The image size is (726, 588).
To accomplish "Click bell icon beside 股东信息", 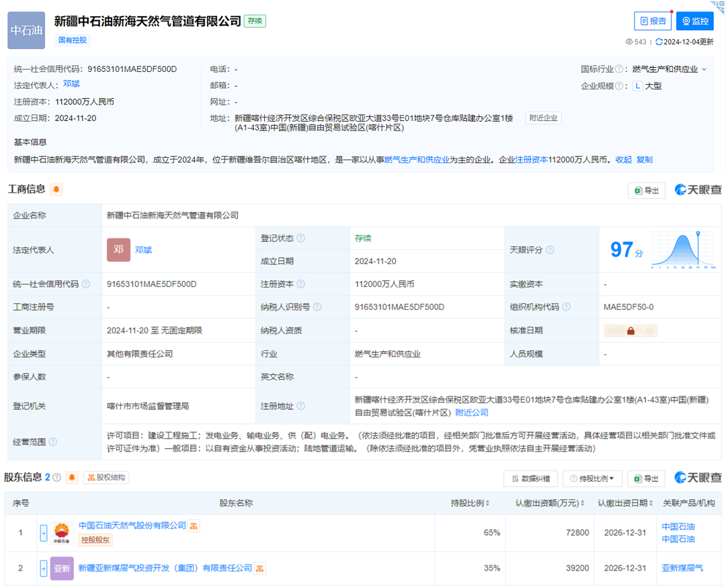I will coord(72,477).
